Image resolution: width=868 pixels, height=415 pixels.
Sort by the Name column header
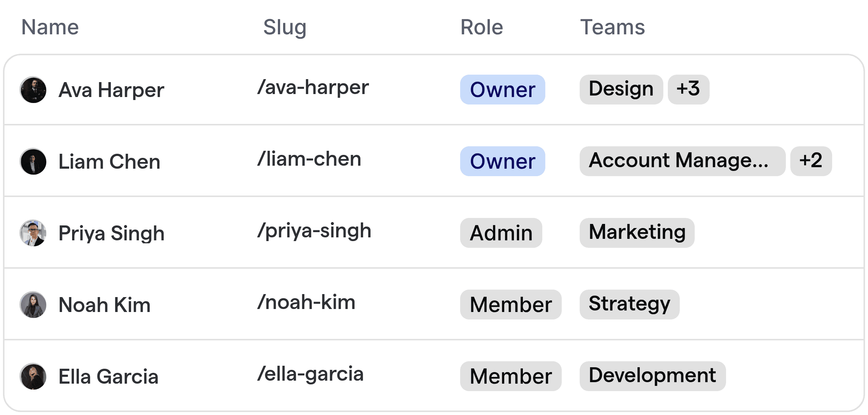(x=50, y=27)
